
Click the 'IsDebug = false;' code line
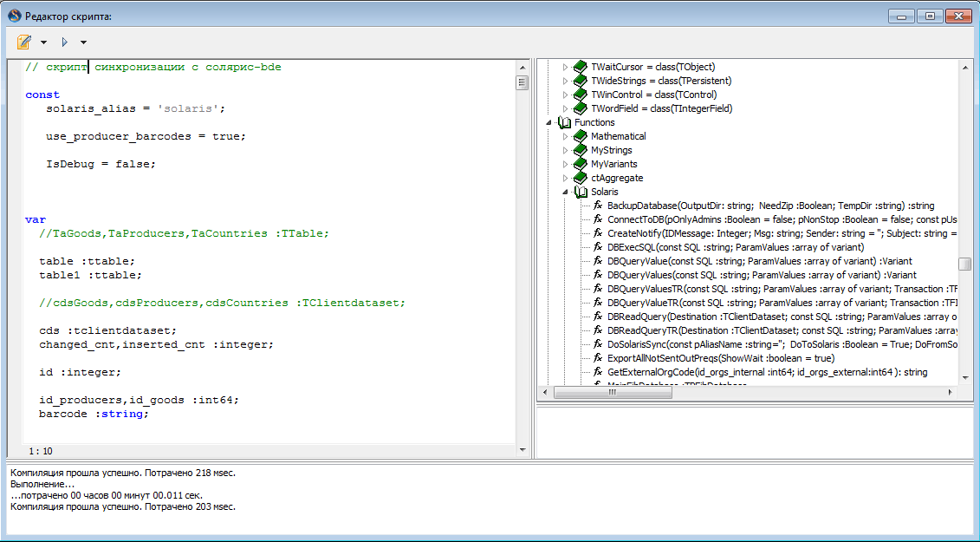[101, 164]
